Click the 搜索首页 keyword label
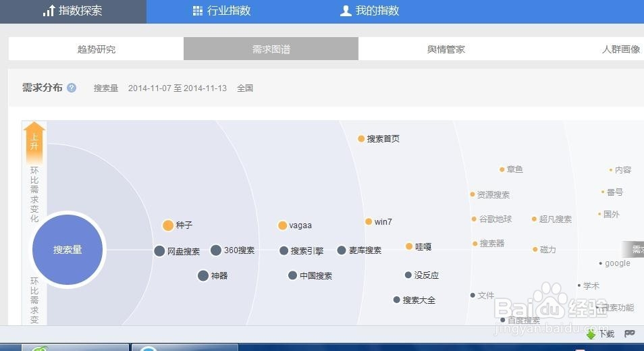The width and height of the screenshot is (644, 351). 383,139
